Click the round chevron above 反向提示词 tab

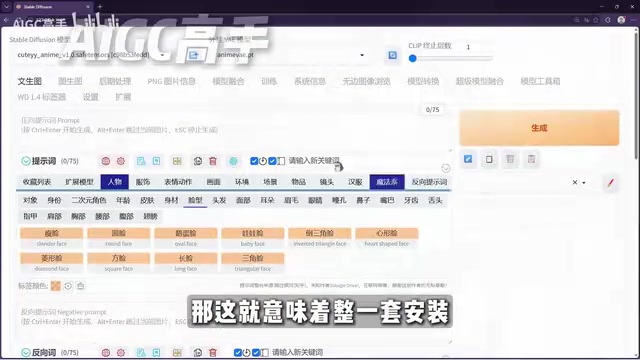(x=446, y=168)
